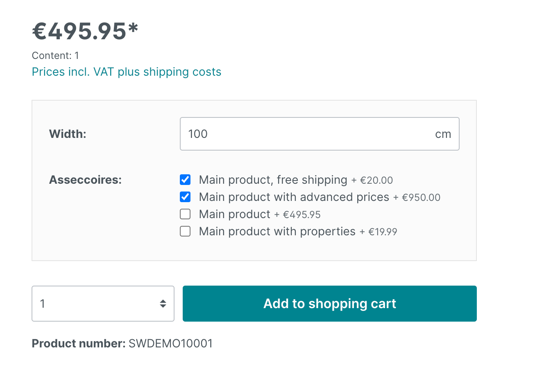Image resolution: width=544 pixels, height=392 pixels.
Task: Click the Main product with properties label
Action: point(277,231)
